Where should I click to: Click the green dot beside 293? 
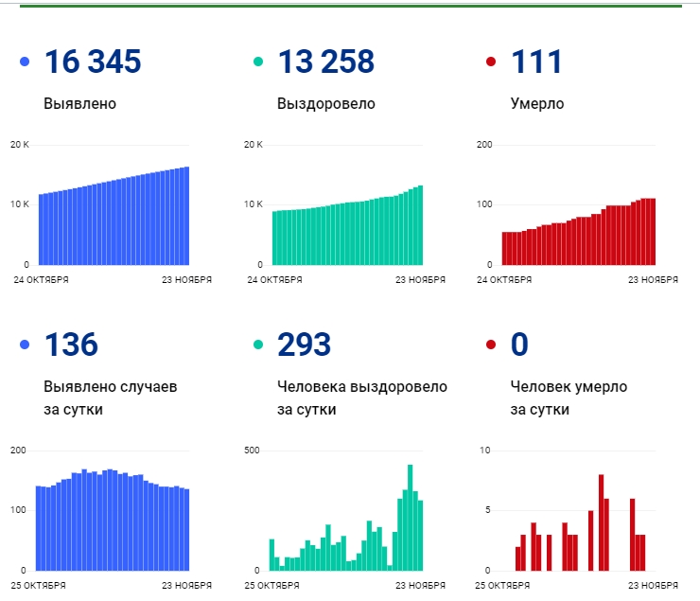coord(258,345)
